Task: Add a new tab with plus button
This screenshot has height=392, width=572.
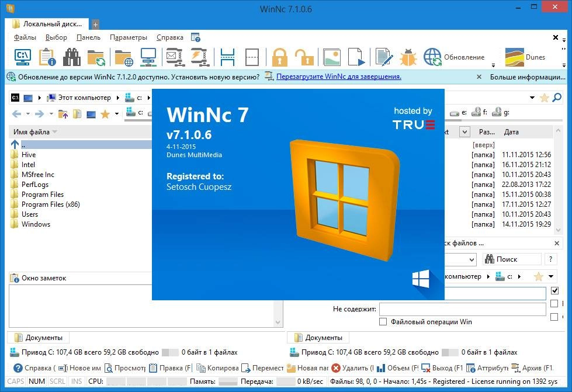Action: pos(95,25)
